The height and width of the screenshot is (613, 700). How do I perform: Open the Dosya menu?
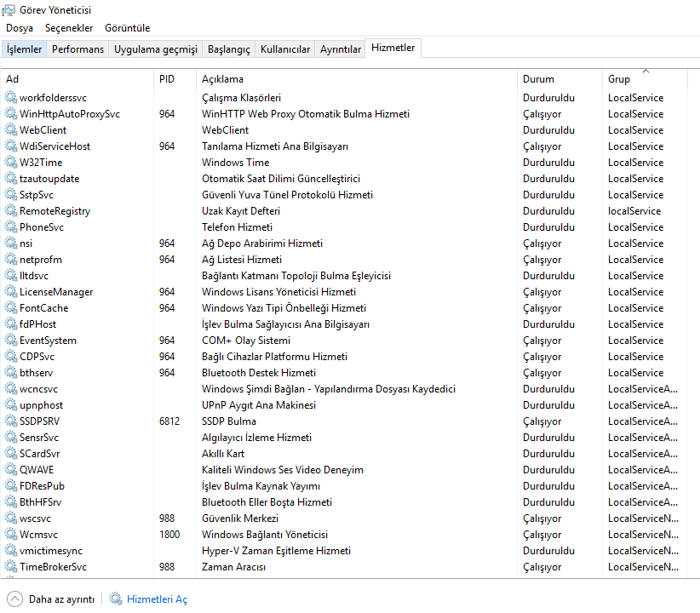click(x=20, y=28)
